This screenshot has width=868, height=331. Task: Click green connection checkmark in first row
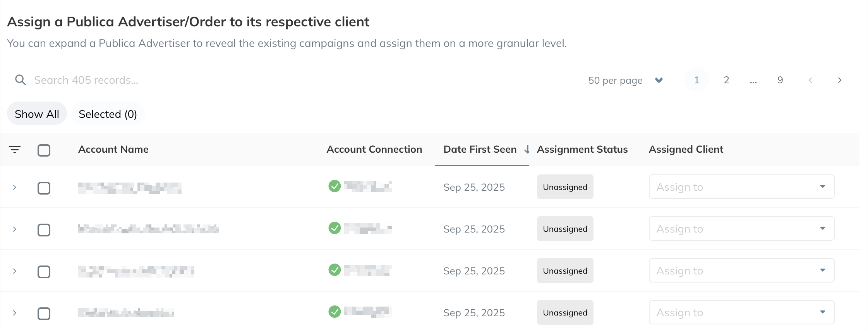pos(335,186)
